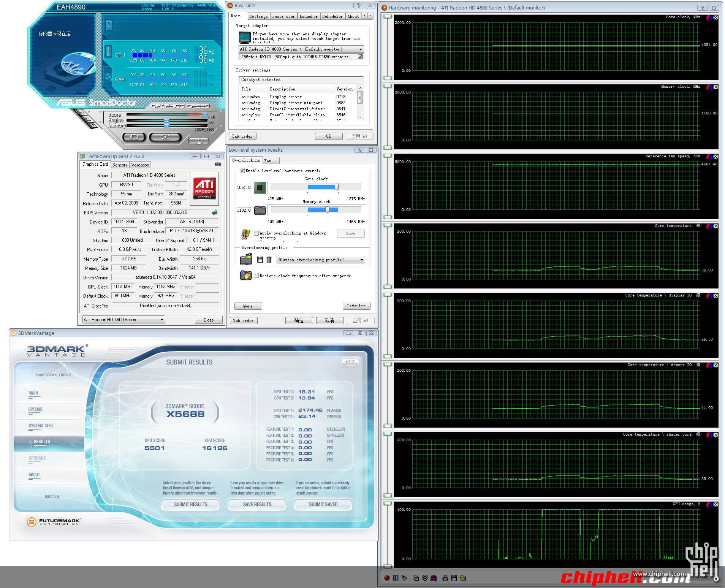Close the Core clock graph with X
This screenshot has height=588, width=725.
[x=716, y=17]
